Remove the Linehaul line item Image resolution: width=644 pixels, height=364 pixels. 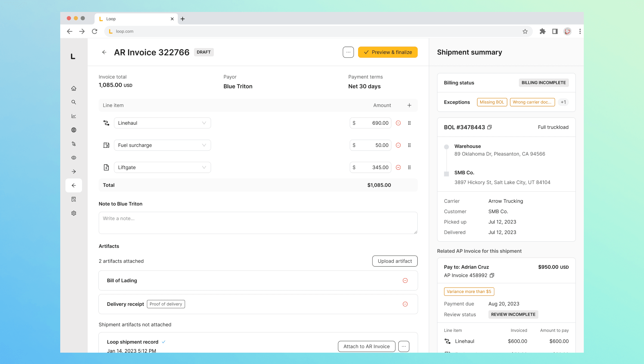(x=398, y=123)
